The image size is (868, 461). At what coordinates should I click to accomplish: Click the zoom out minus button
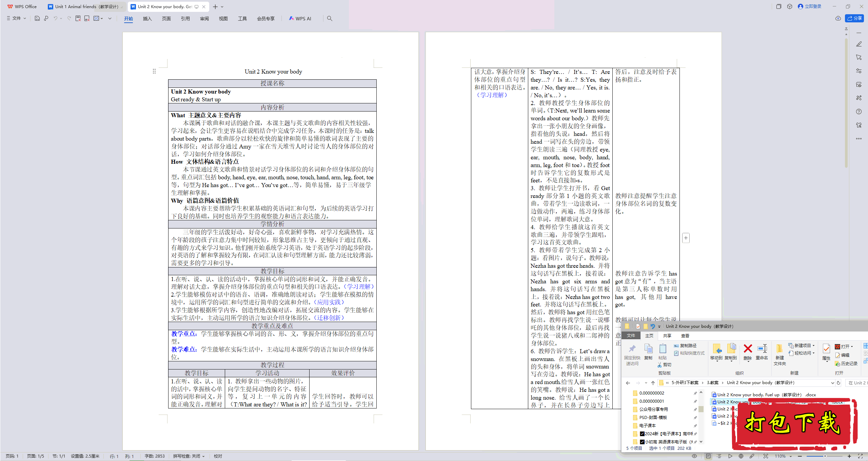(800, 456)
